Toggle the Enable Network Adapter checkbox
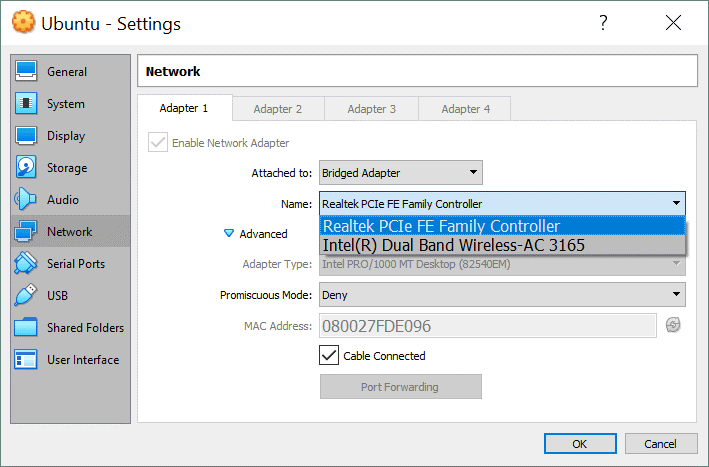The height and width of the screenshot is (467, 709). (x=157, y=142)
